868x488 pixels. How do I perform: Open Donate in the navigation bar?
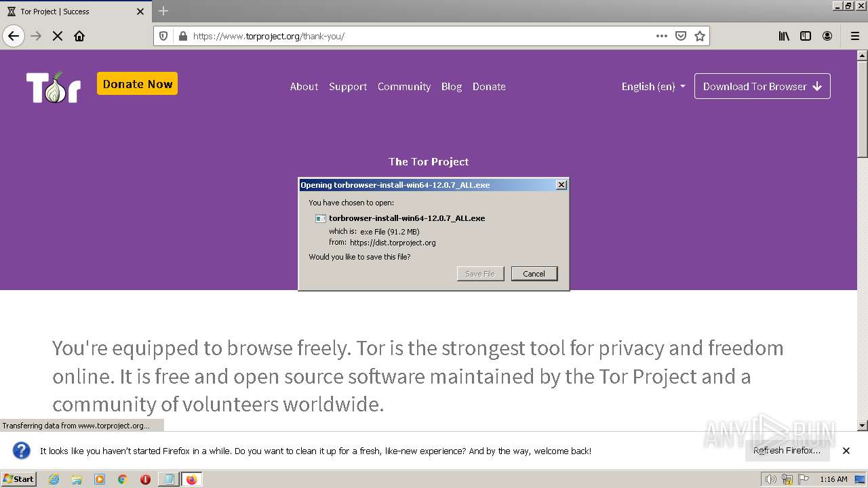click(489, 86)
